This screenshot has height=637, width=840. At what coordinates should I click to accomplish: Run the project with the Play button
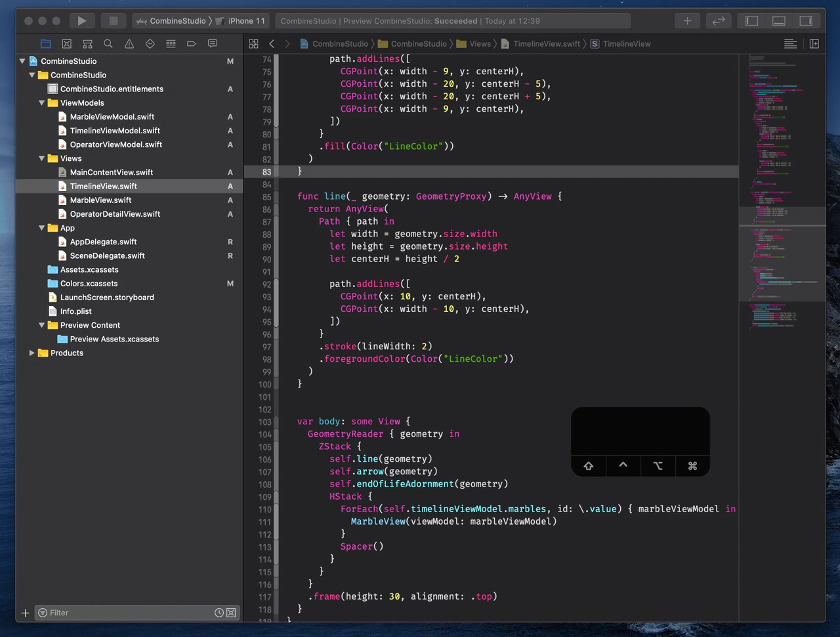click(x=81, y=21)
